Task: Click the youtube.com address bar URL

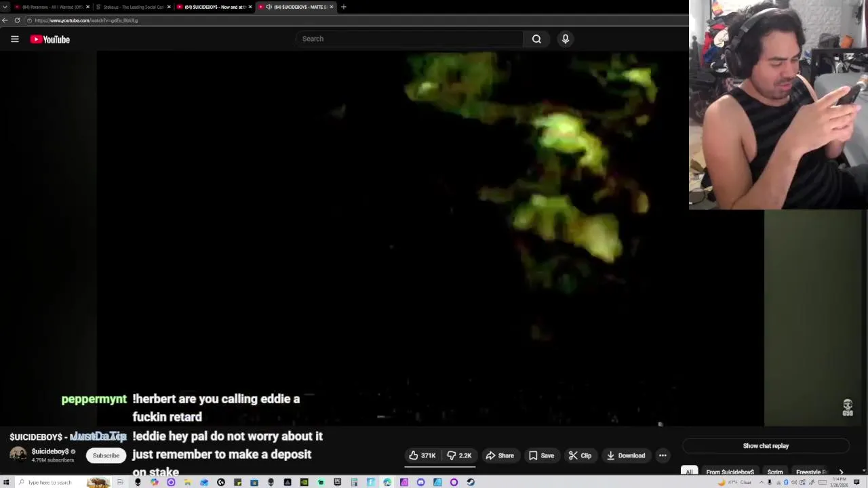Action: [x=86, y=20]
